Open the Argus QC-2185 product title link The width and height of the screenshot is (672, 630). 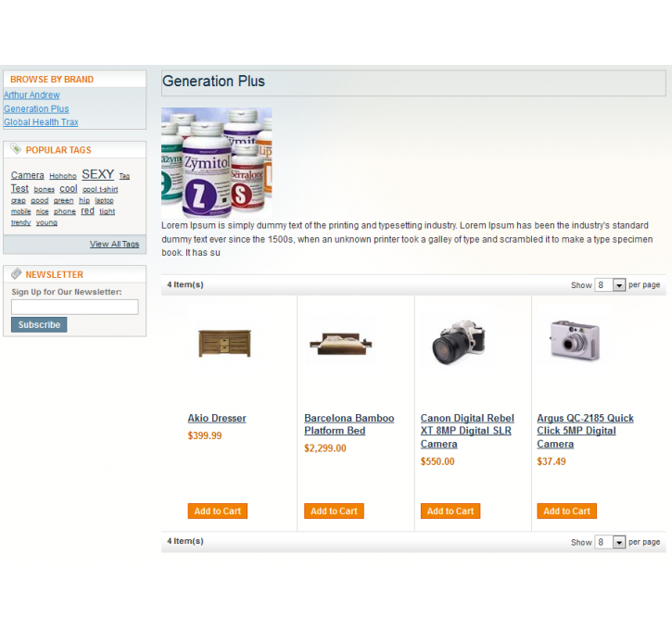coord(585,431)
